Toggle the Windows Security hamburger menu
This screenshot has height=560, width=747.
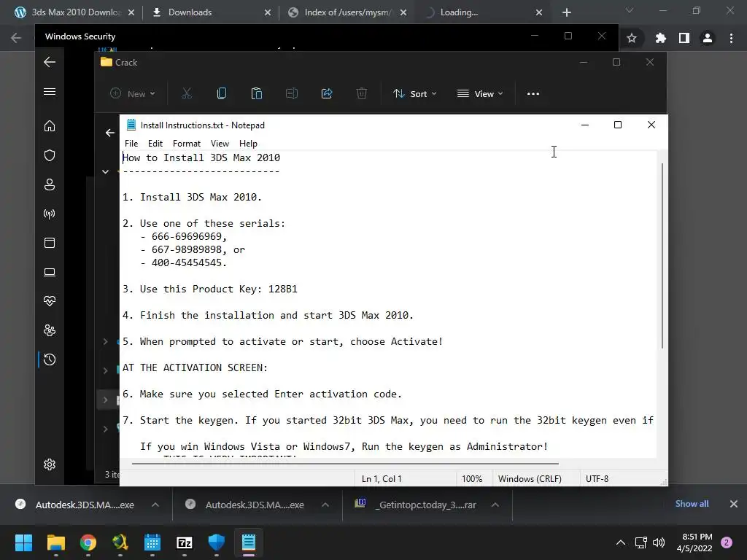pos(50,91)
